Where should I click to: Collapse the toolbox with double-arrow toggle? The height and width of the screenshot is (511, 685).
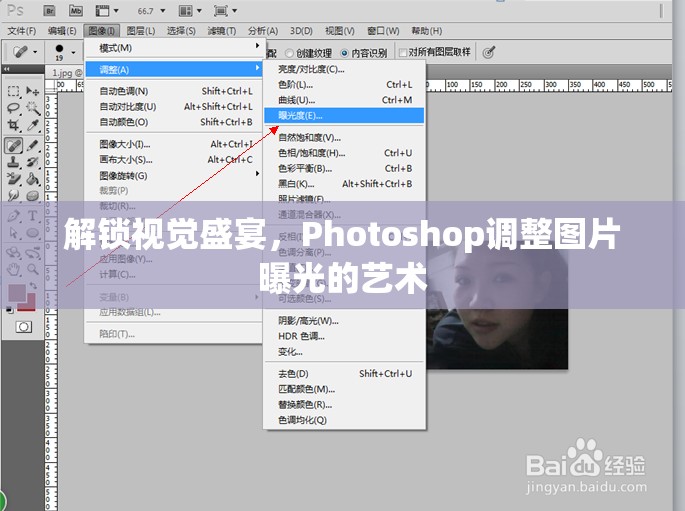7,69
